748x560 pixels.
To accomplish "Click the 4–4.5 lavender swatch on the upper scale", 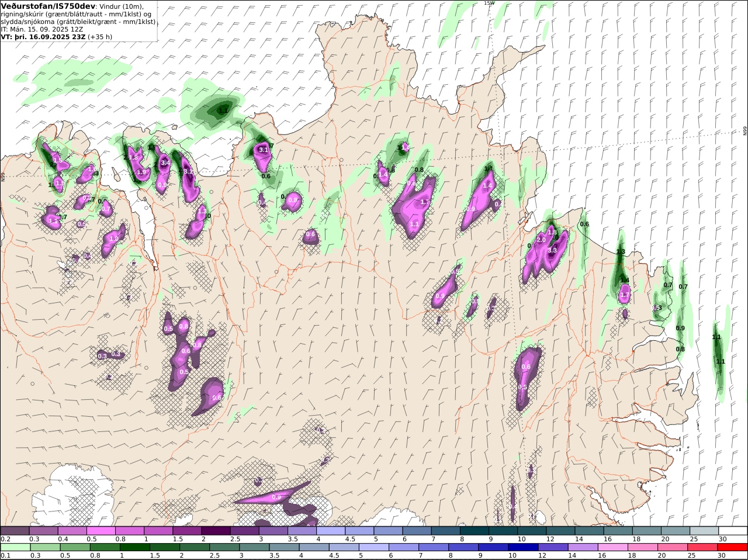I will (331, 530).
